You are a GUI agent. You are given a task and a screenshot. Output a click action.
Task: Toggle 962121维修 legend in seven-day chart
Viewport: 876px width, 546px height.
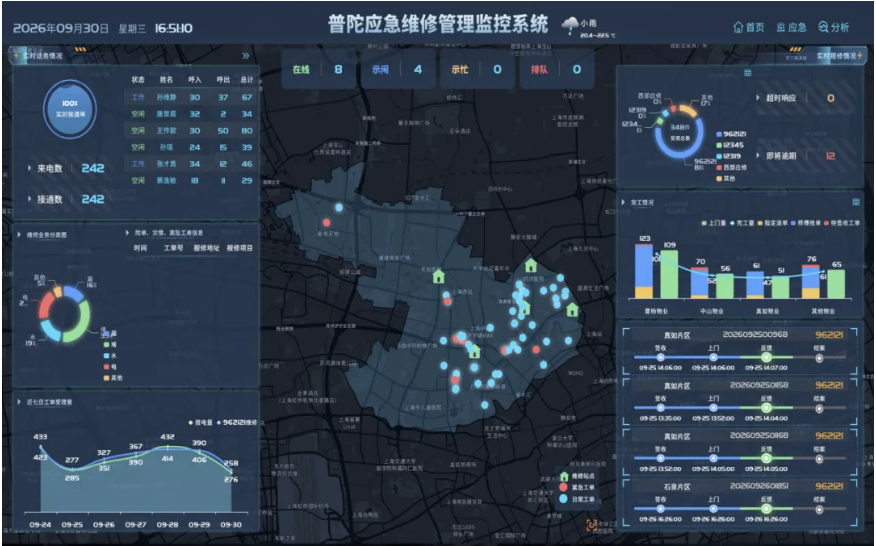pos(237,422)
